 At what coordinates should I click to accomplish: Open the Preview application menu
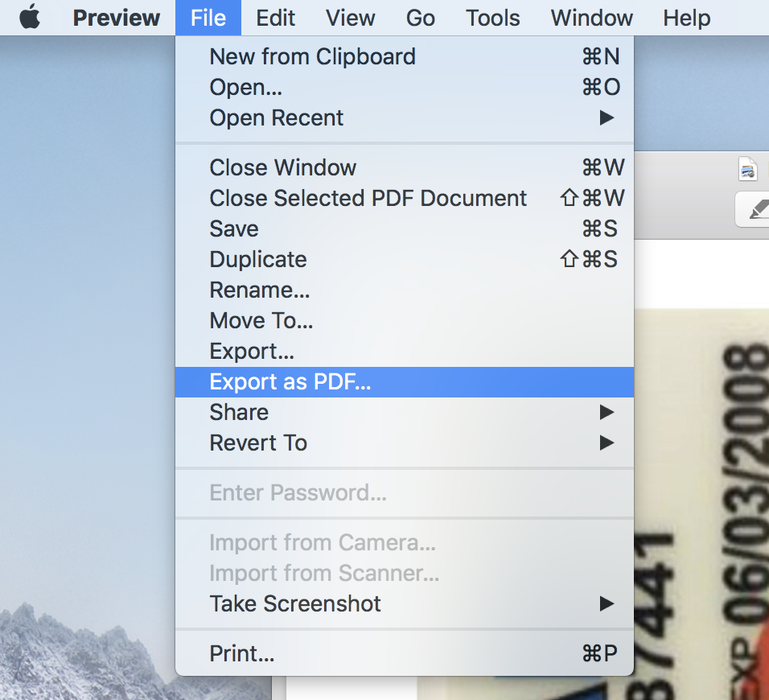pyautogui.click(x=116, y=18)
